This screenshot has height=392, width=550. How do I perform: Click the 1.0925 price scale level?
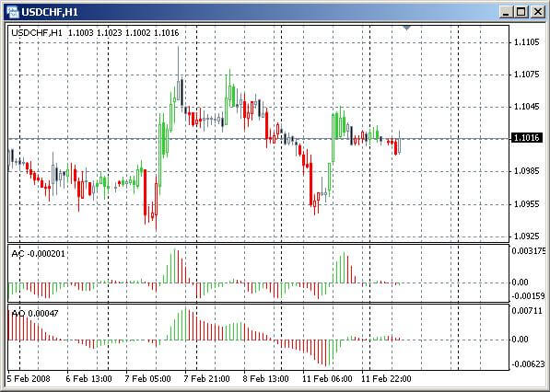click(x=526, y=236)
